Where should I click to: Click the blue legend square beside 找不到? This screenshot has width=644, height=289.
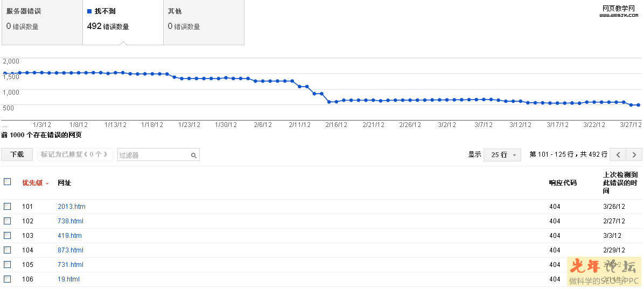click(x=89, y=11)
